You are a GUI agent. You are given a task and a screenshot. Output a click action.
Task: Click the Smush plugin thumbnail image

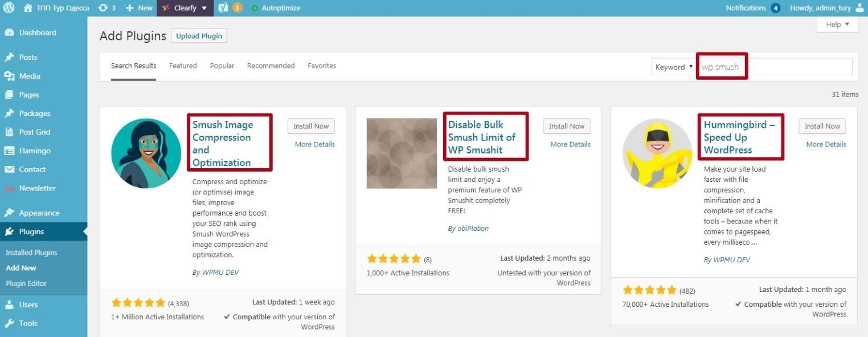[146, 153]
